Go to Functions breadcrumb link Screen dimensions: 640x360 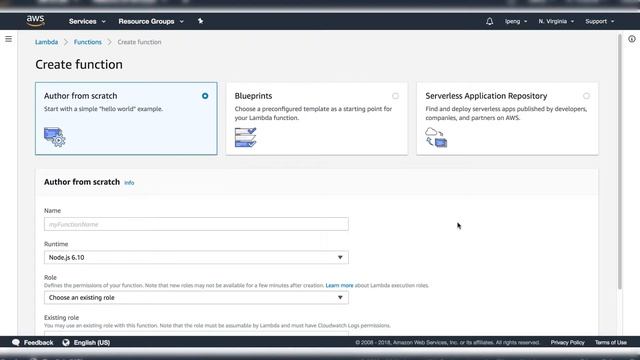tap(88, 42)
